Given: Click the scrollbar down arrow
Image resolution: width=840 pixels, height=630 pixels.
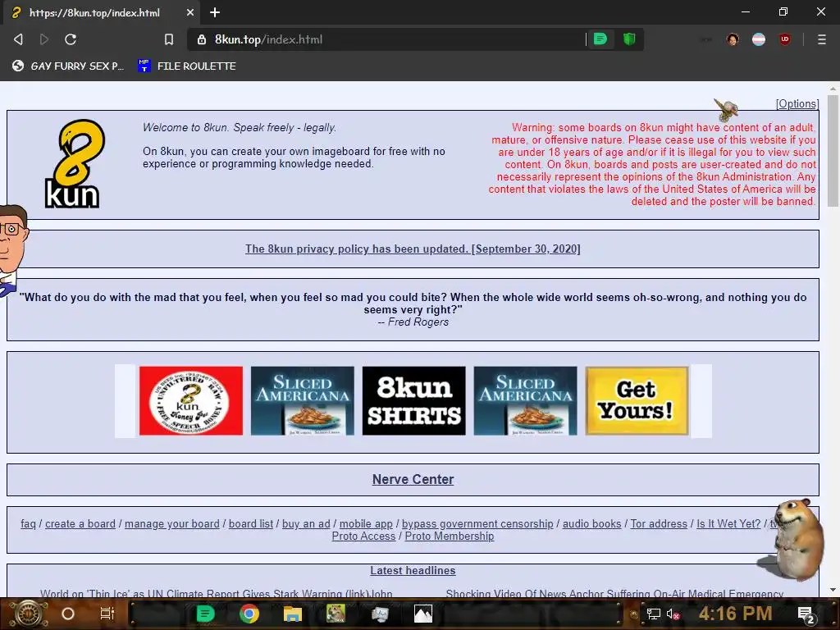Looking at the screenshot, I should point(833,591).
